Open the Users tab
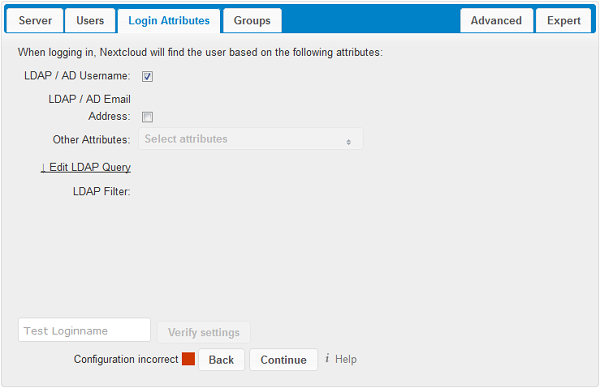600x388 pixels. (x=90, y=20)
